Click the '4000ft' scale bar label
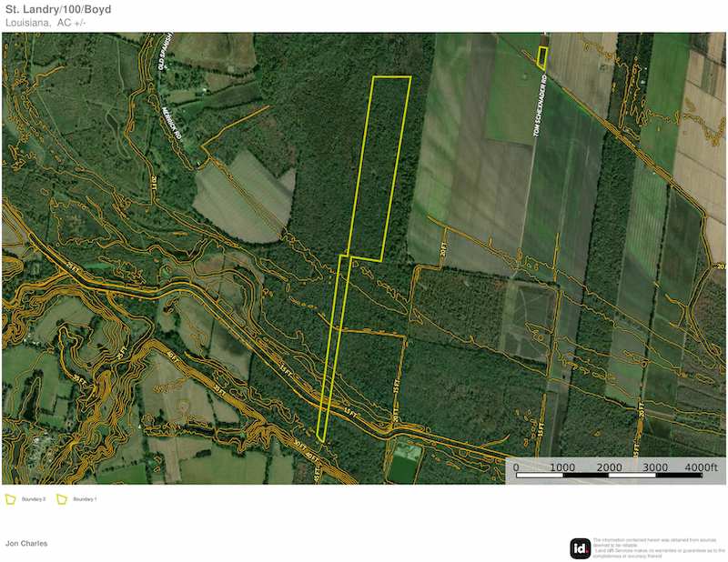This screenshot has width=728, height=562. click(701, 467)
